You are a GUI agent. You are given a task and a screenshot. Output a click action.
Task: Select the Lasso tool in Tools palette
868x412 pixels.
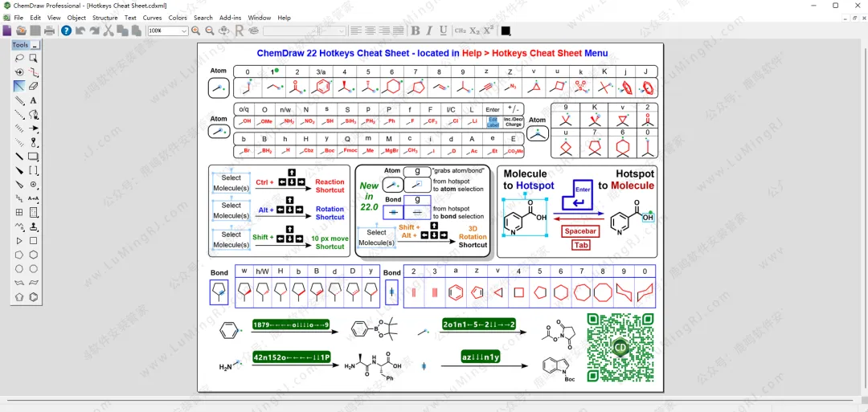(19, 58)
